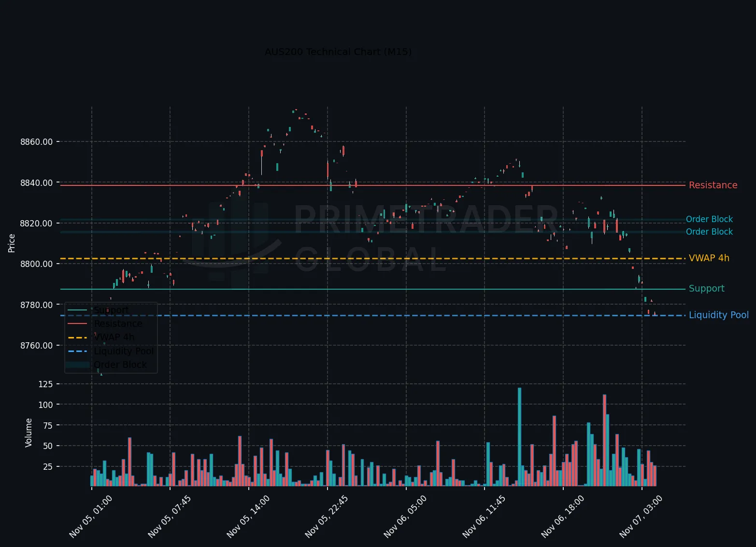Click the 8840.00 price axis tick
The image size is (756, 547).
36,183
